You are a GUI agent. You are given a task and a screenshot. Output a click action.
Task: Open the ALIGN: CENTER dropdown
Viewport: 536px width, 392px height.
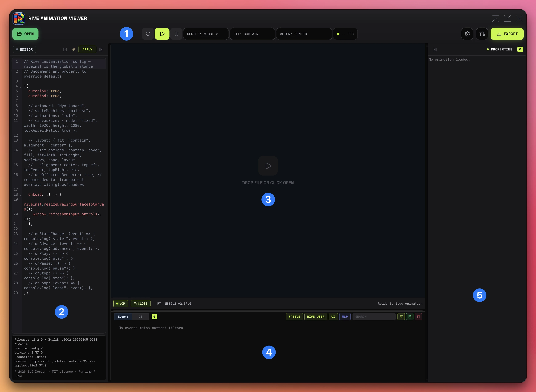(304, 34)
